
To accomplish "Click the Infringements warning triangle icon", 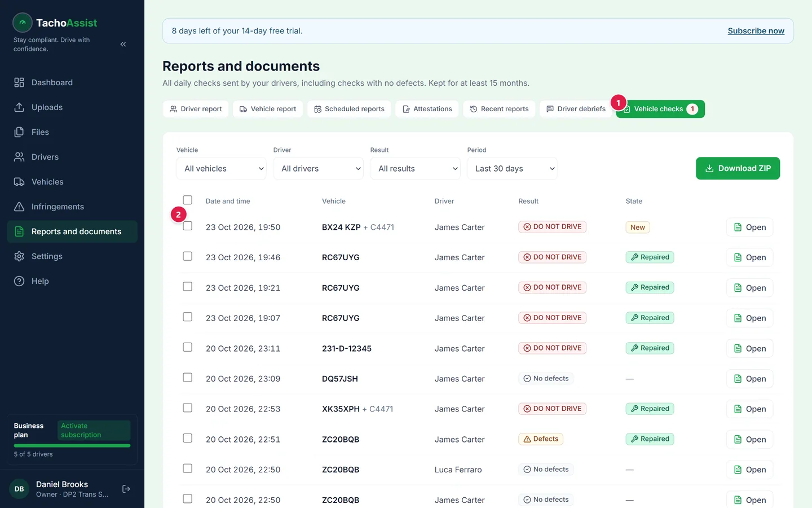I will pyautogui.click(x=19, y=207).
